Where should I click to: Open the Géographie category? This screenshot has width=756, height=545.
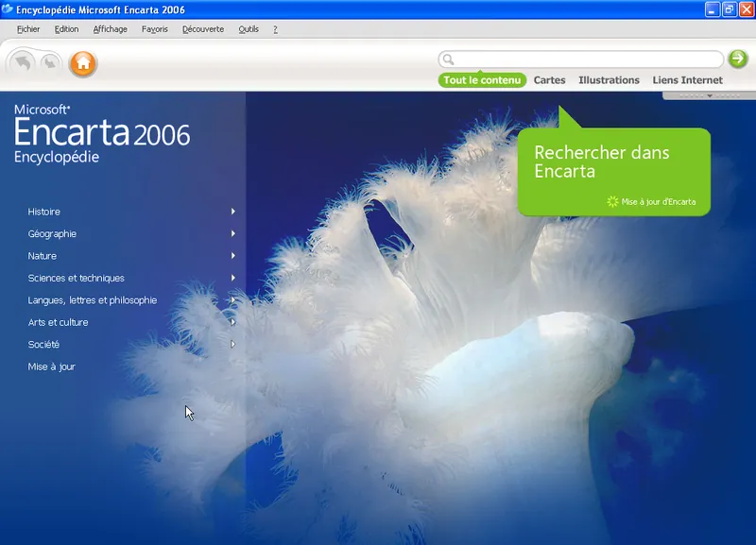point(52,233)
